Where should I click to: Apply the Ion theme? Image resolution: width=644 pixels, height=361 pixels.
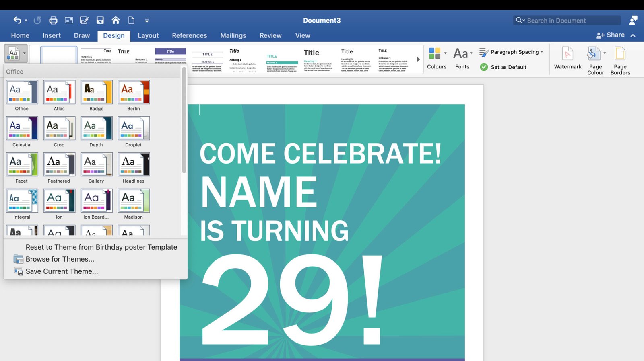pyautogui.click(x=59, y=201)
